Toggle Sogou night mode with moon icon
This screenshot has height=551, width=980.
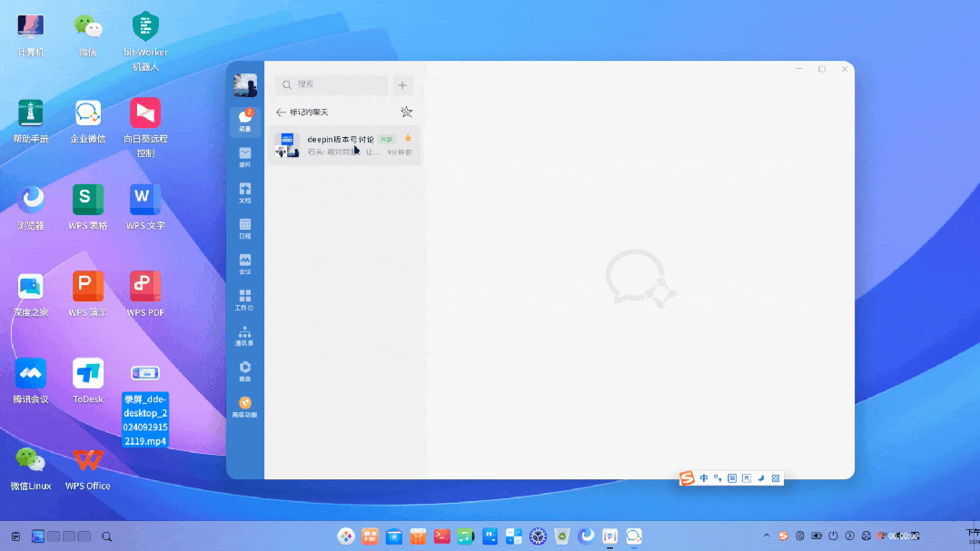[761, 477]
